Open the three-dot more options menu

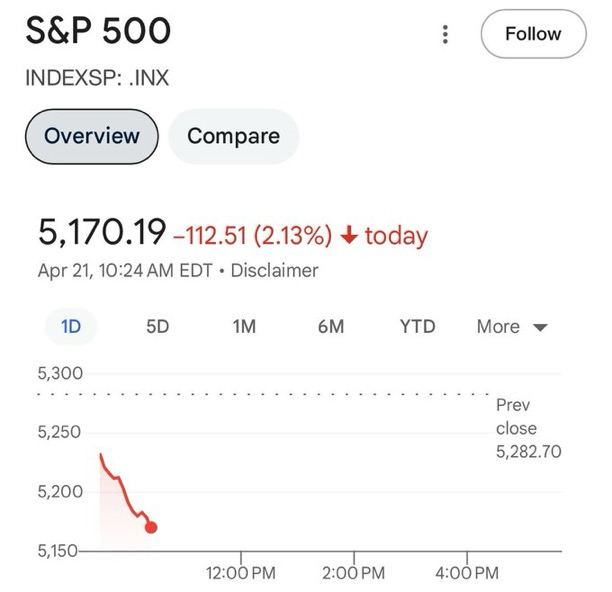(x=445, y=34)
